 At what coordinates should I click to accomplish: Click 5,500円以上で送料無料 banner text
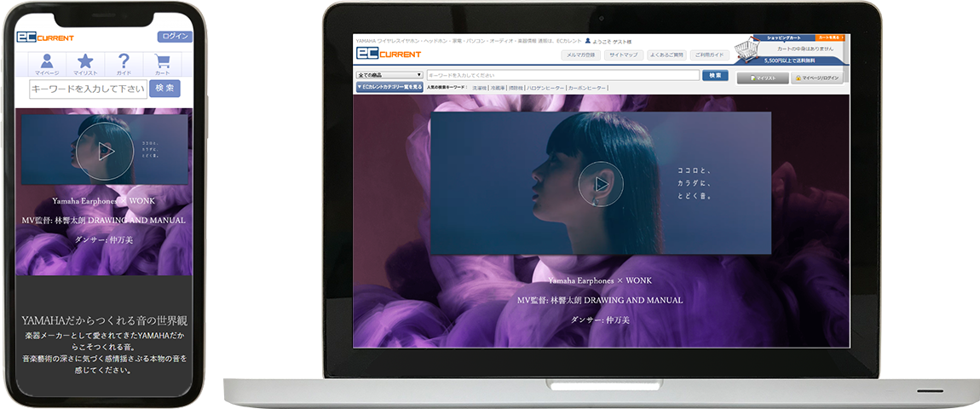[789, 60]
